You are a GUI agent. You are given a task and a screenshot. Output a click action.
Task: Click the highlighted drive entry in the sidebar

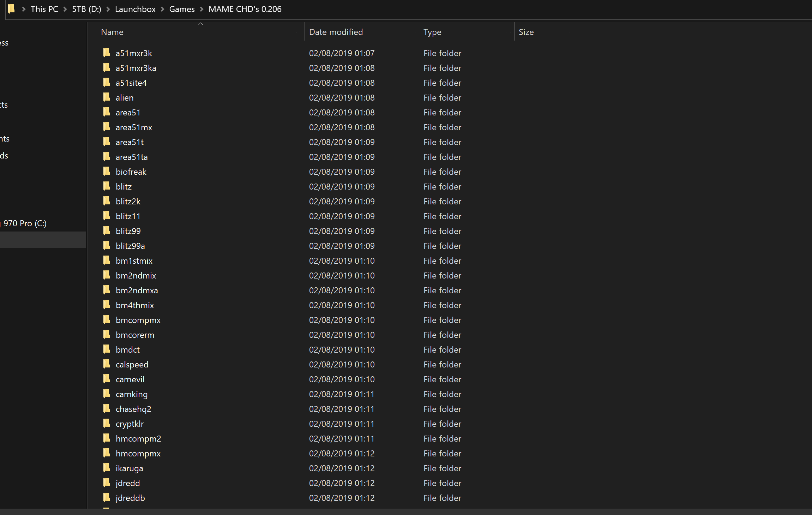click(43, 240)
